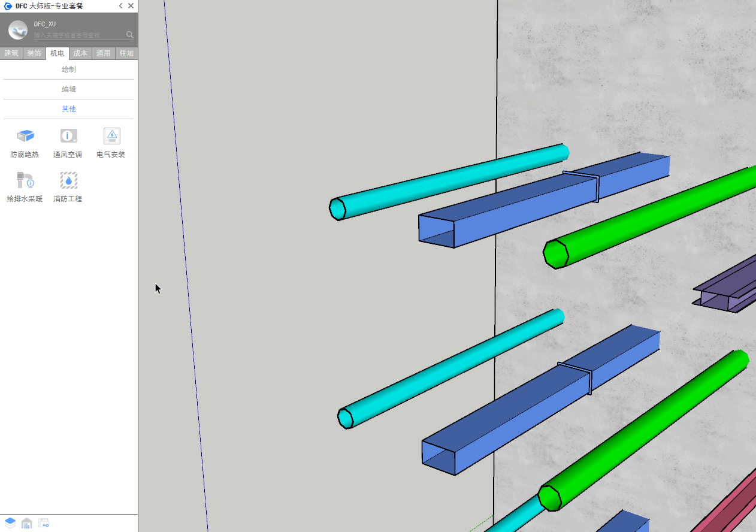Expand the 编辑 section
The width and height of the screenshot is (756, 532).
69,89
